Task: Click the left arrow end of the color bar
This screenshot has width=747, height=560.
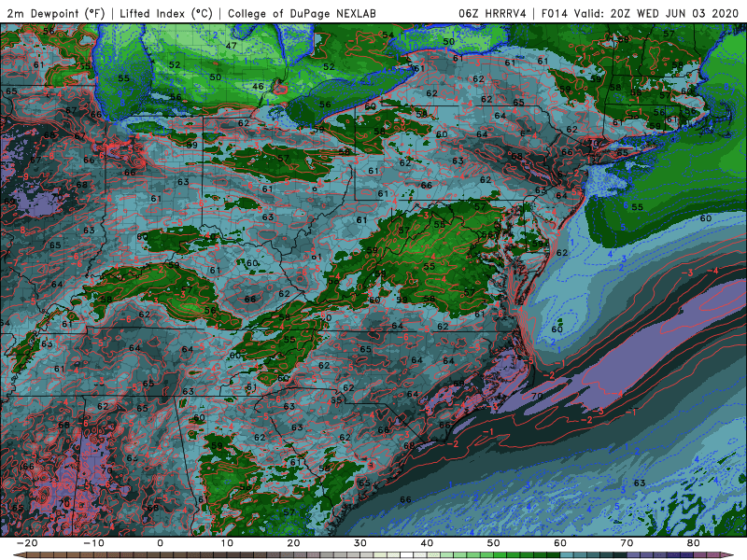Action: click(18, 554)
